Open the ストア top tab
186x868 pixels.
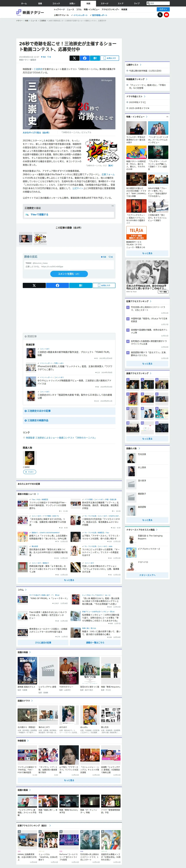coord(121,3)
